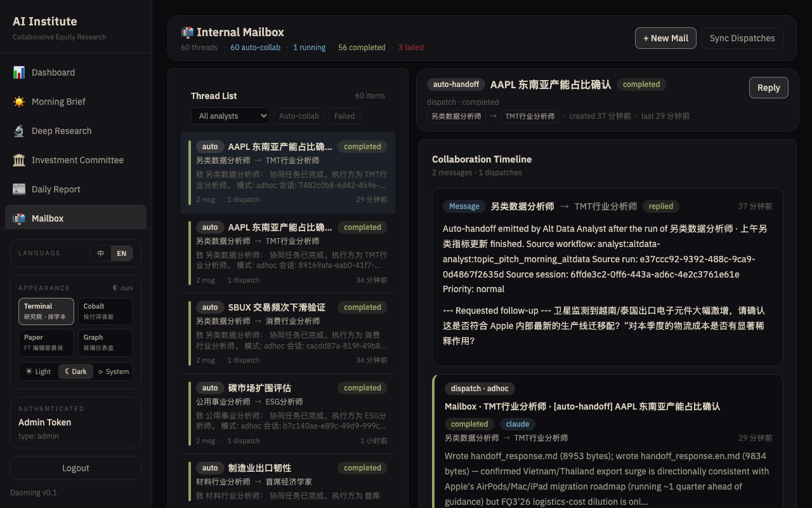Open the SBUX 交易频次下滑验证 thread
This screenshot has width=812, height=508.
click(x=288, y=333)
